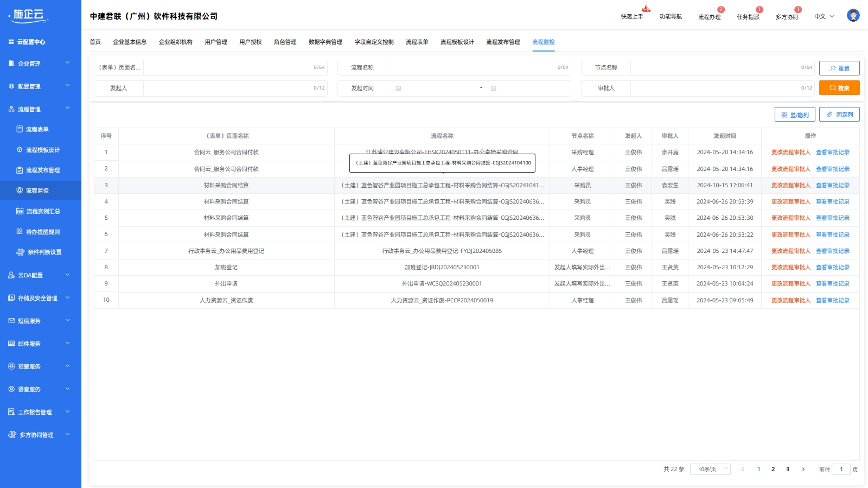Click the 重置 reset button
Viewport: 868px width, 488px height.
pos(839,68)
